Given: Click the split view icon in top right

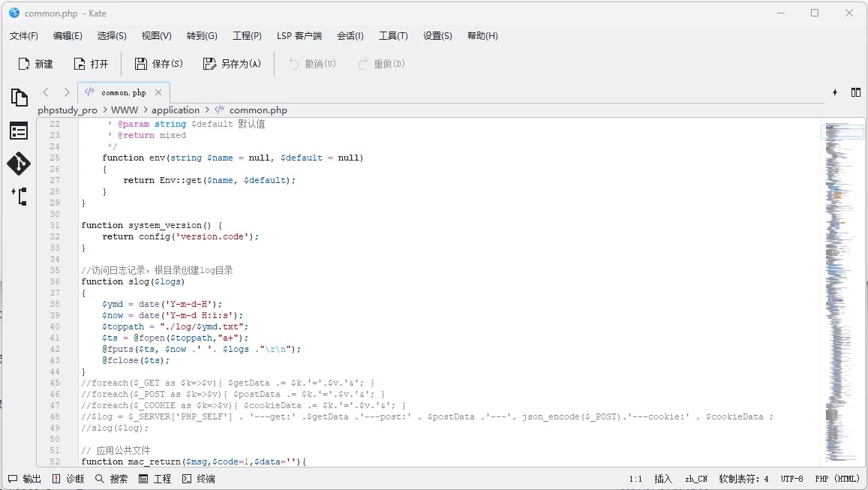Looking at the screenshot, I should [856, 92].
